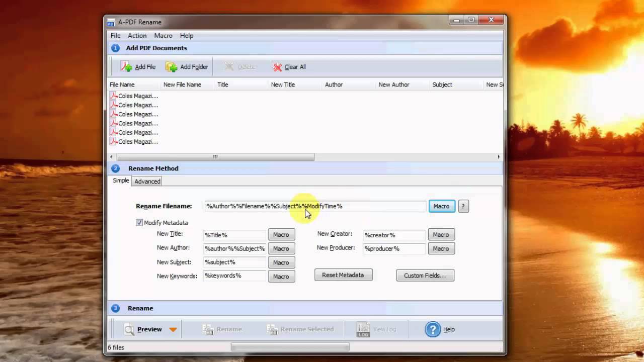Image resolution: width=644 pixels, height=362 pixels.
Task: Click Macro button for New Author
Action: 281,249
